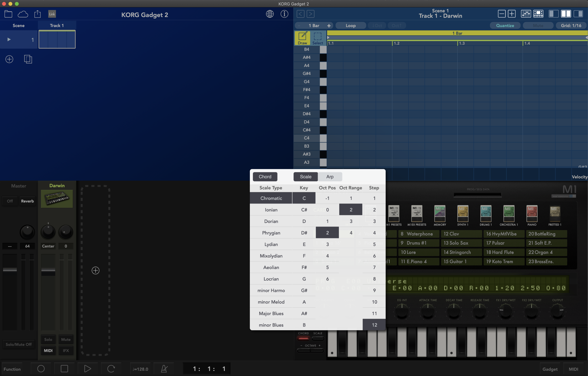Open the cloud storage icon

pyautogui.click(x=23, y=14)
